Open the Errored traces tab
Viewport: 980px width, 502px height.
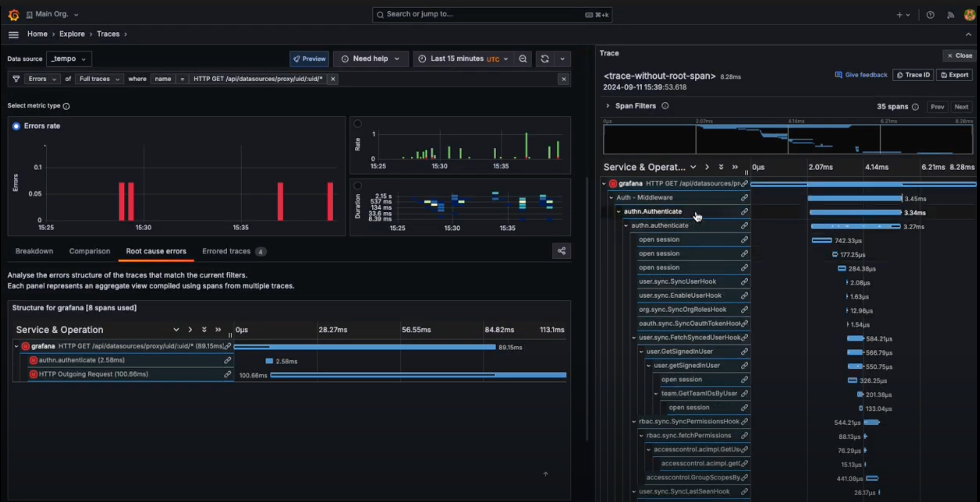[x=226, y=251]
